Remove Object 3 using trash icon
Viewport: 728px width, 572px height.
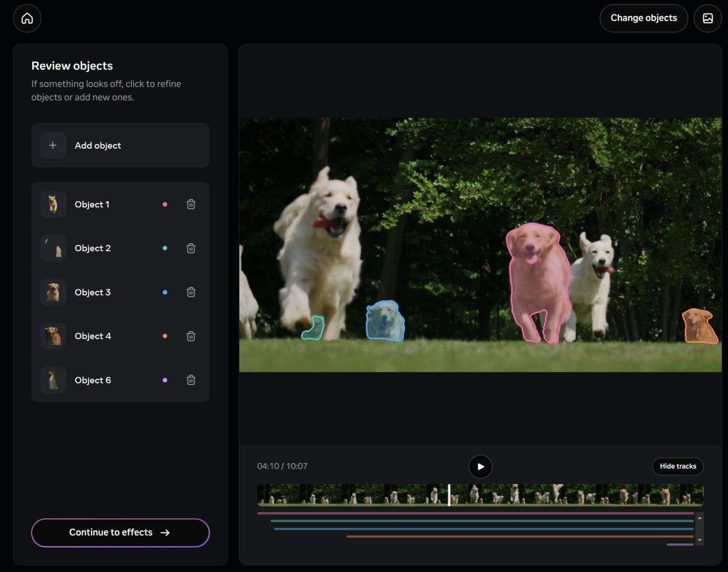tap(191, 292)
